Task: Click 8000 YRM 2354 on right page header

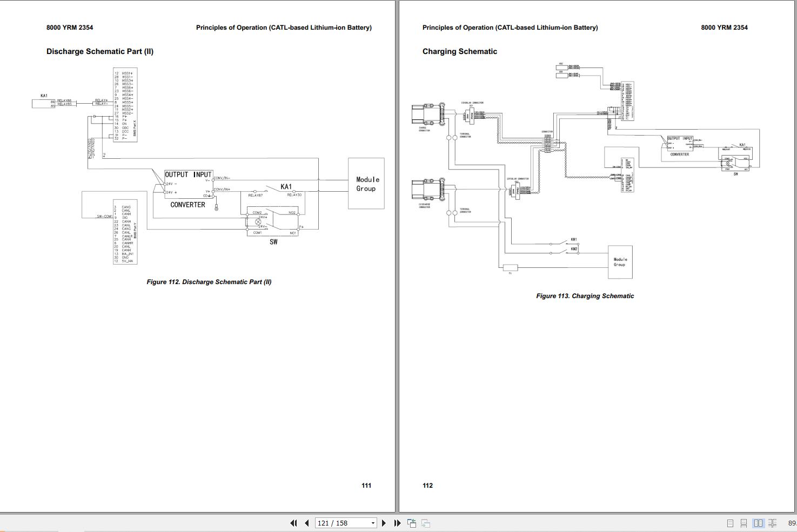Action: coord(725,28)
